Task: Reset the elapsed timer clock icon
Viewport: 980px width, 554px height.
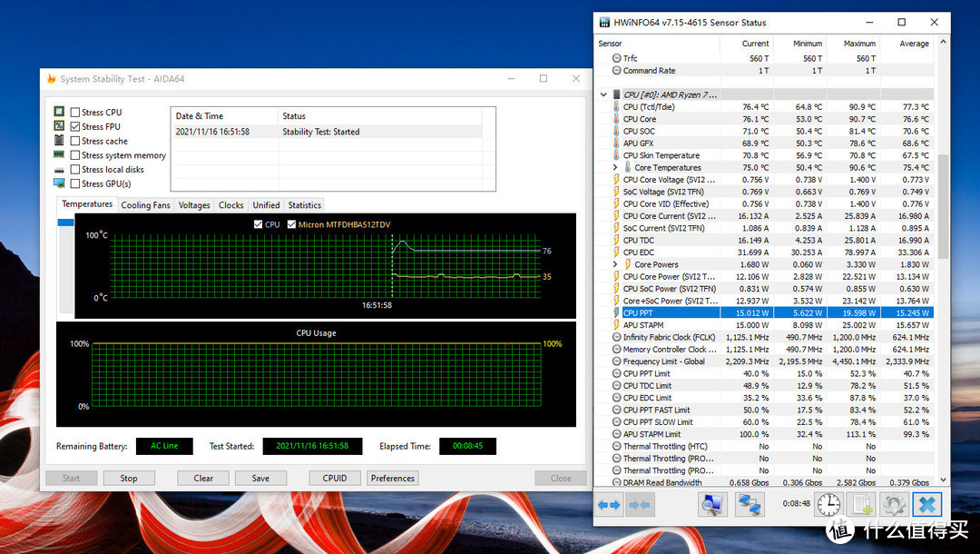Action: 828,505
